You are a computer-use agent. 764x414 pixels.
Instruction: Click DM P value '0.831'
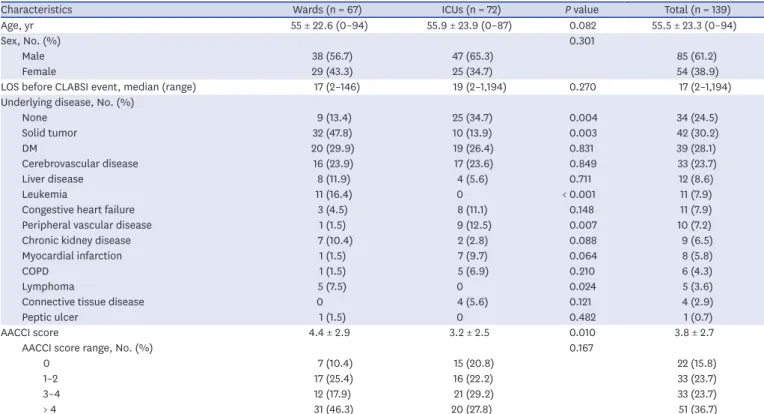tap(582, 148)
